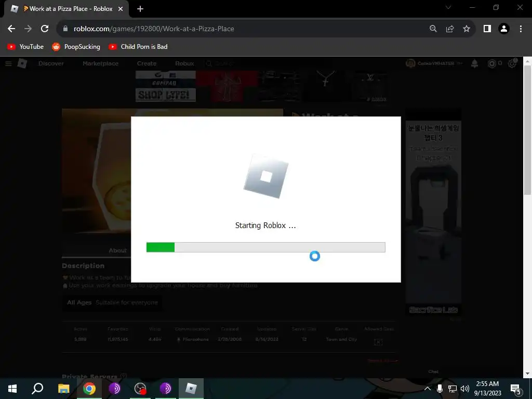Click the Starting Roblox progress bar
The width and height of the screenshot is (532, 399).
pos(265,247)
